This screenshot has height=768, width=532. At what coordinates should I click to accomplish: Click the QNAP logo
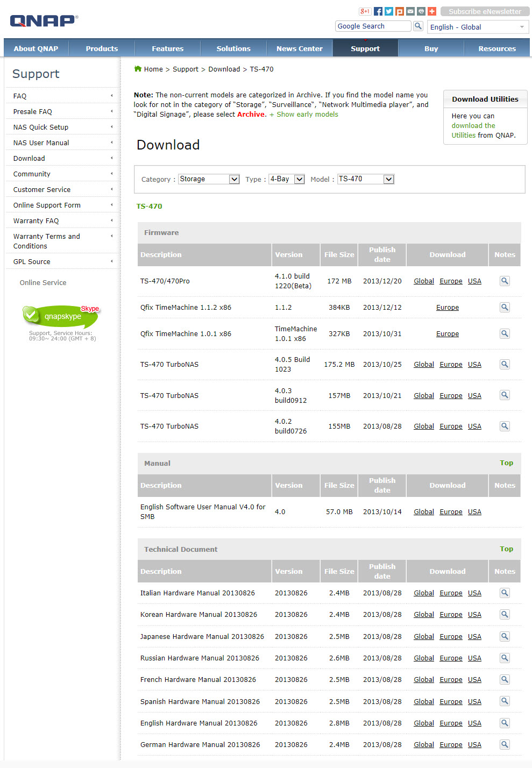44,21
